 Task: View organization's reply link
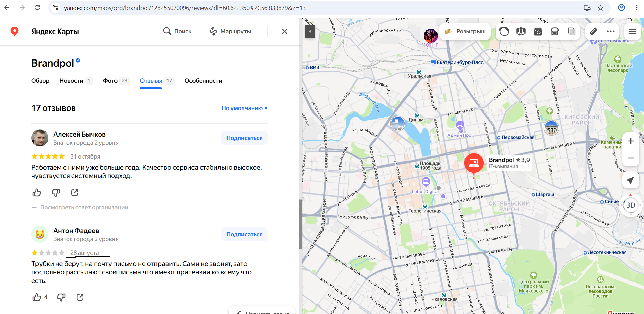point(84,207)
